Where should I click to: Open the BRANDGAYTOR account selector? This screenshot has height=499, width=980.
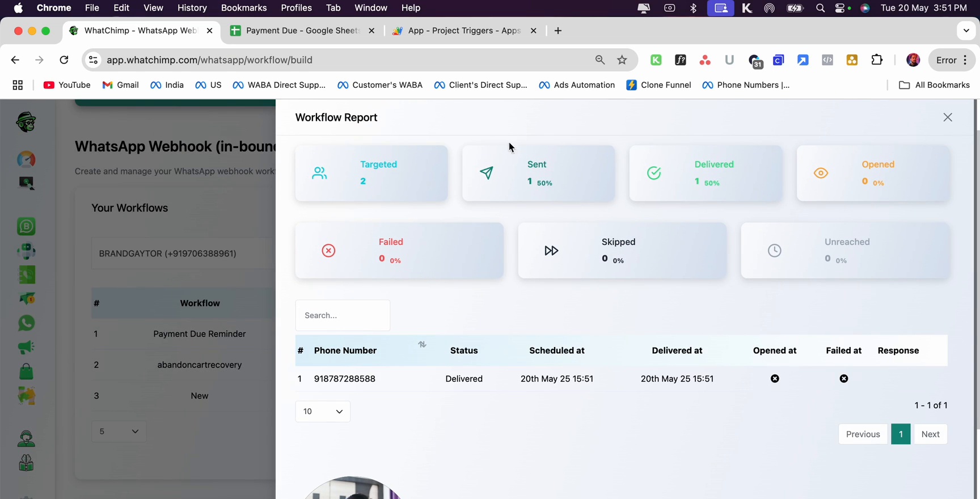coord(183,253)
